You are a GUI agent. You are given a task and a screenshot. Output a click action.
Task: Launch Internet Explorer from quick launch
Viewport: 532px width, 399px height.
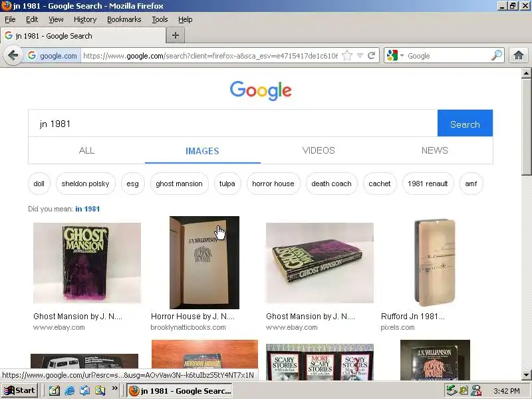point(70,390)
